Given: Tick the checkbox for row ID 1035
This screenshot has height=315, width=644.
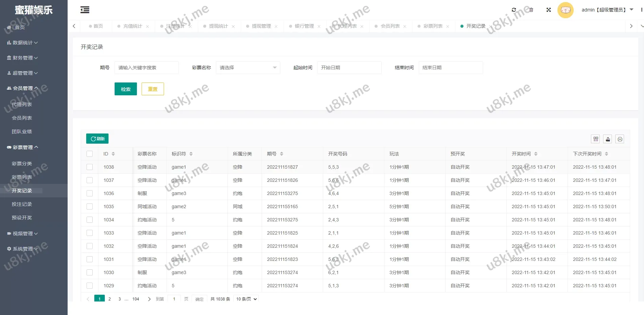Looking at the screenshot, I should [90, 207].
